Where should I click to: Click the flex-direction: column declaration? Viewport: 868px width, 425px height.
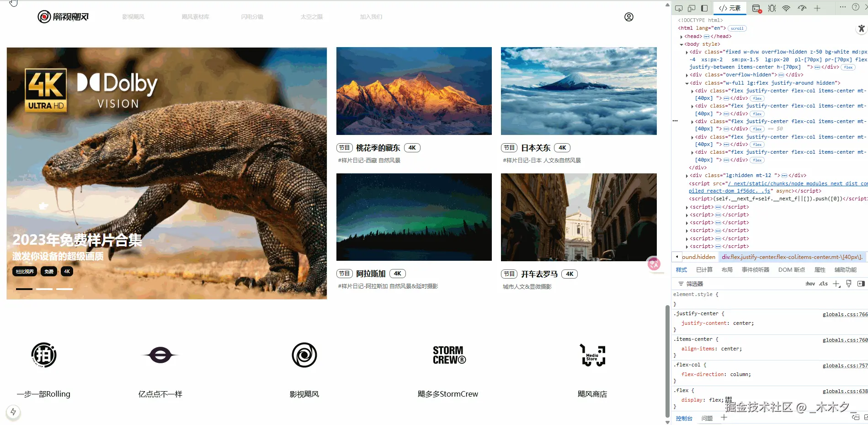coord(716,374)
